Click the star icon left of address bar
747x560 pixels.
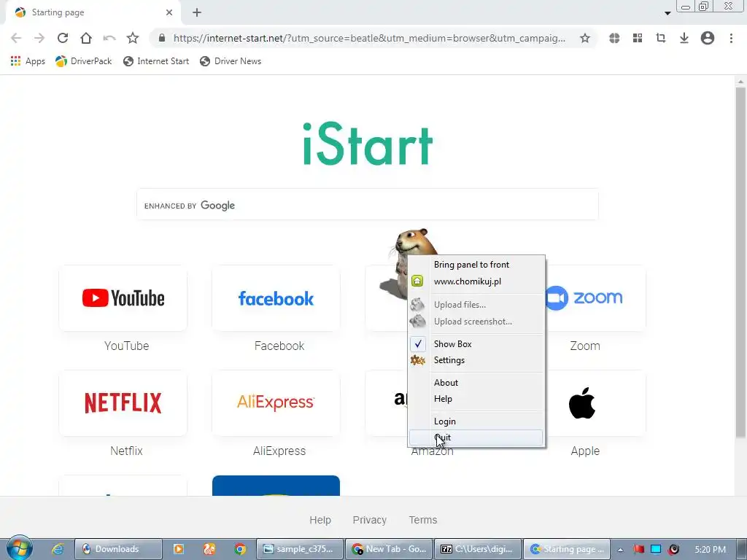pos(133,38)
